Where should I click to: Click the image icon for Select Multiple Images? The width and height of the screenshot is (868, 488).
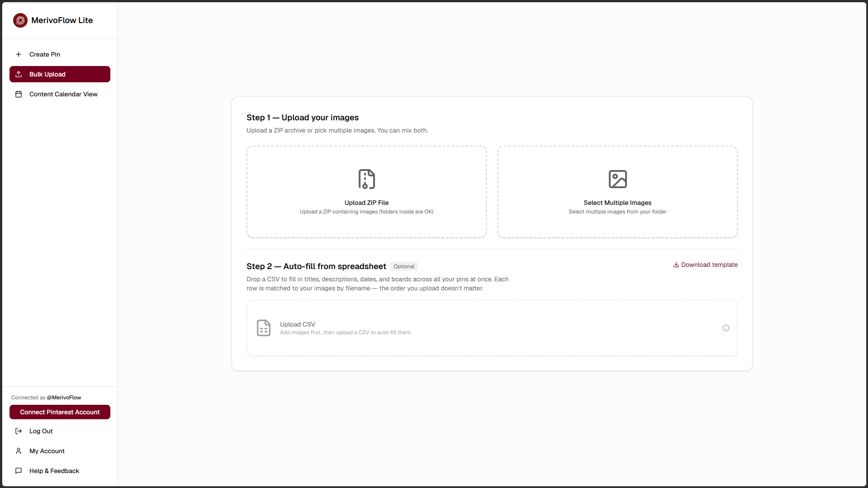point(617,179)
